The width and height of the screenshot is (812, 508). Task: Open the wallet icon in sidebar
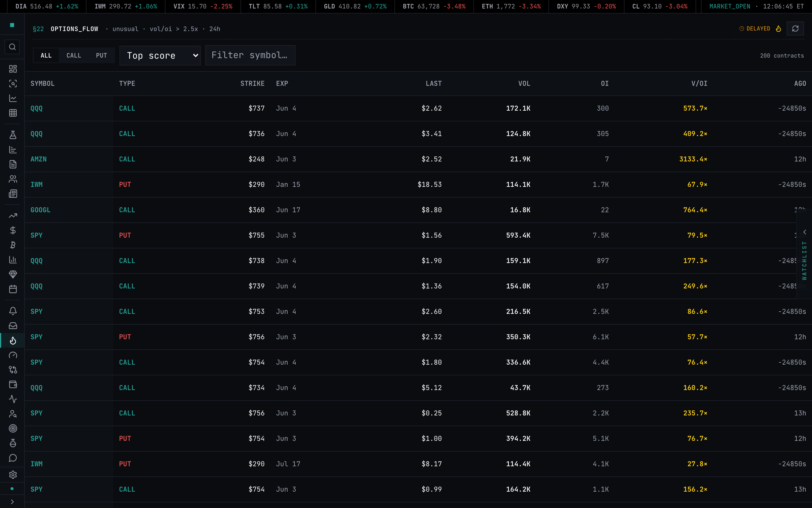[13, 384]
